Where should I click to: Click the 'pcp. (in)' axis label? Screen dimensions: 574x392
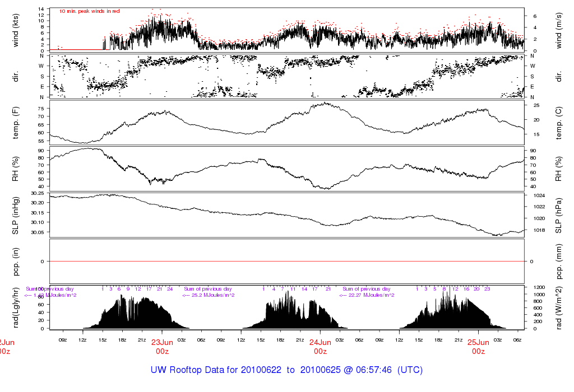(15, 262)
